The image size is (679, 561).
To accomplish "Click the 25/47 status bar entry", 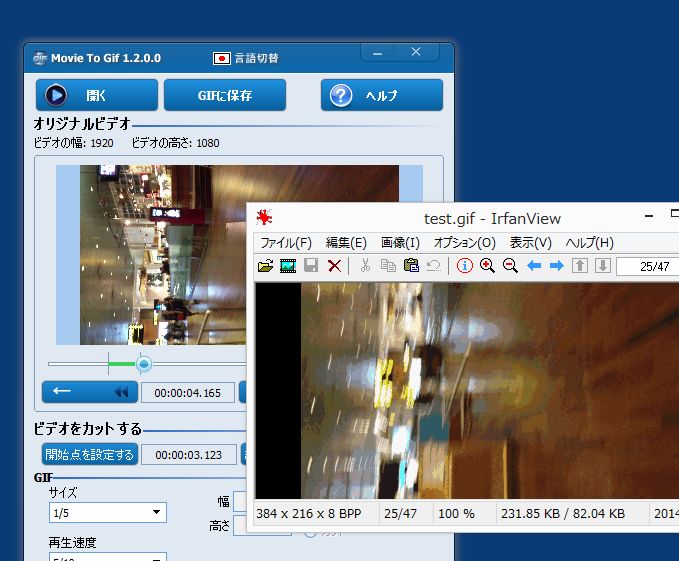I will (x=400, y=514).
